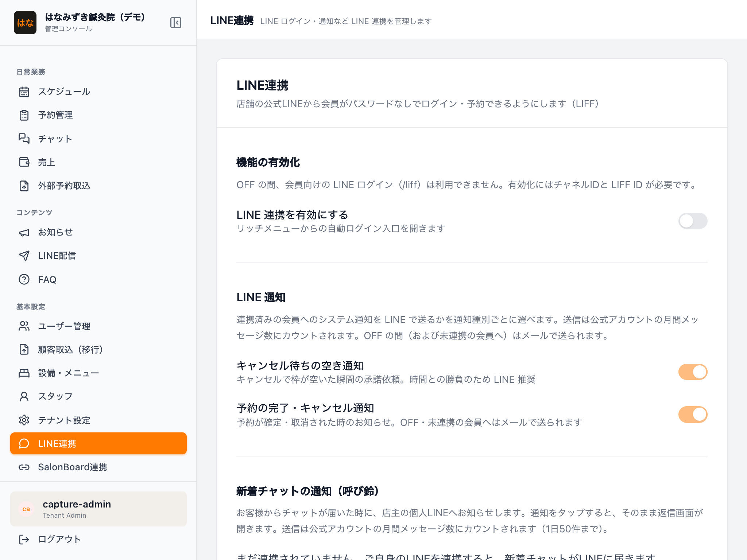The image size is (747, 560).
Task: Click the 設備・メニュー bed icon
Action: click(24, 373)
